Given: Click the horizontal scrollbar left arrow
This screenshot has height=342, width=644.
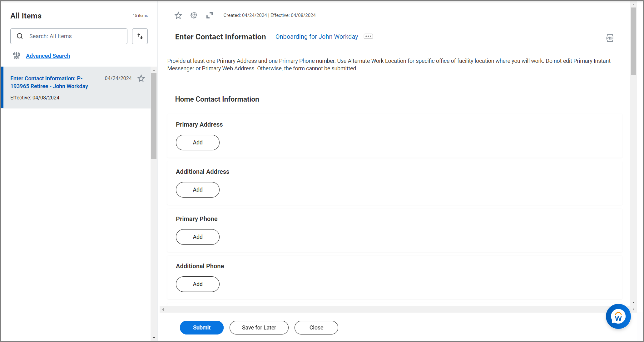Looking at the screenshot, I should pyautogui.click(x=163, y=309).
